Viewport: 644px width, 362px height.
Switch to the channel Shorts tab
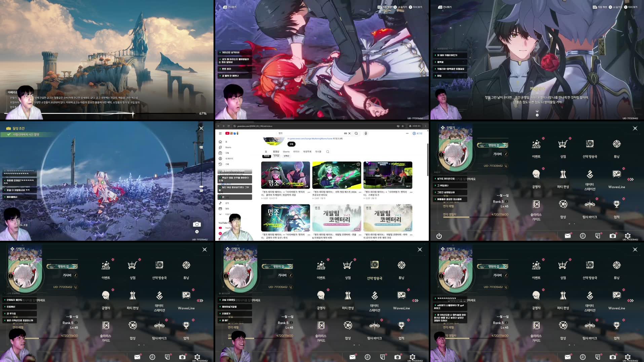pos(286,152)
